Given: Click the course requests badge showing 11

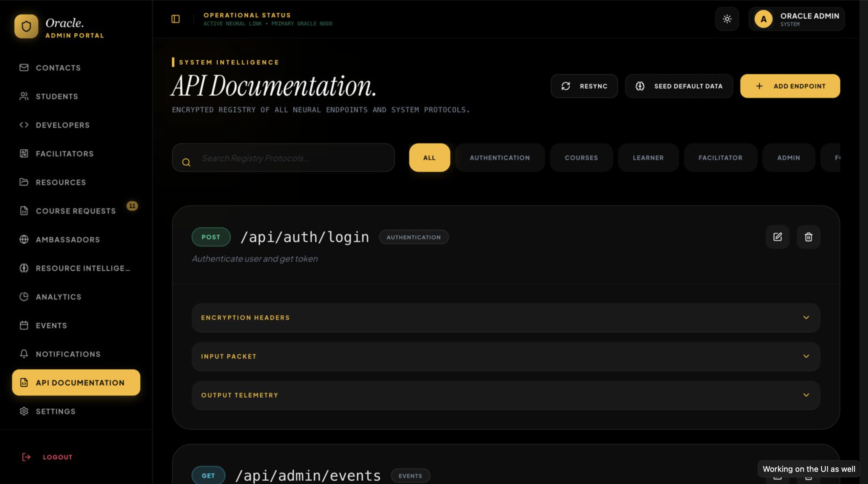Looking at the screenshot, I should (132, 206).
